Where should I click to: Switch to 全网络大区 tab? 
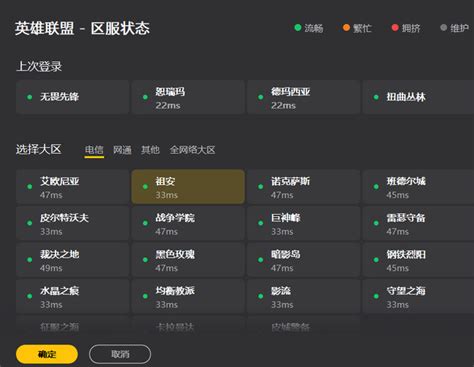point(192,150)
